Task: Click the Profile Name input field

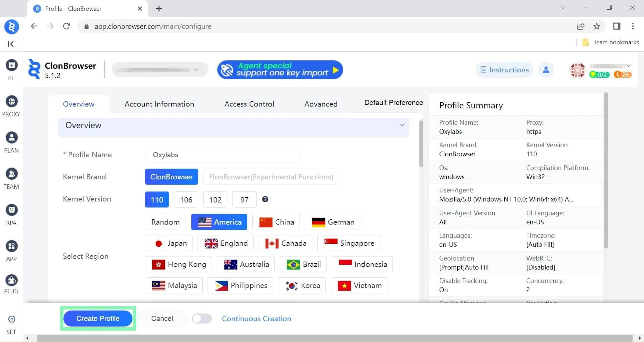Action: [223, 155]
